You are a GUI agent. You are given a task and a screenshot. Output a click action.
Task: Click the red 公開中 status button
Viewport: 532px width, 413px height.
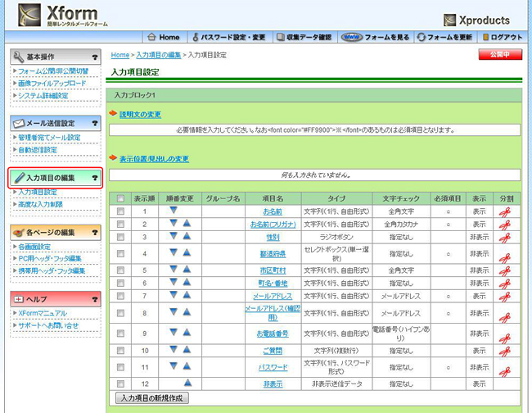point(500,54)
